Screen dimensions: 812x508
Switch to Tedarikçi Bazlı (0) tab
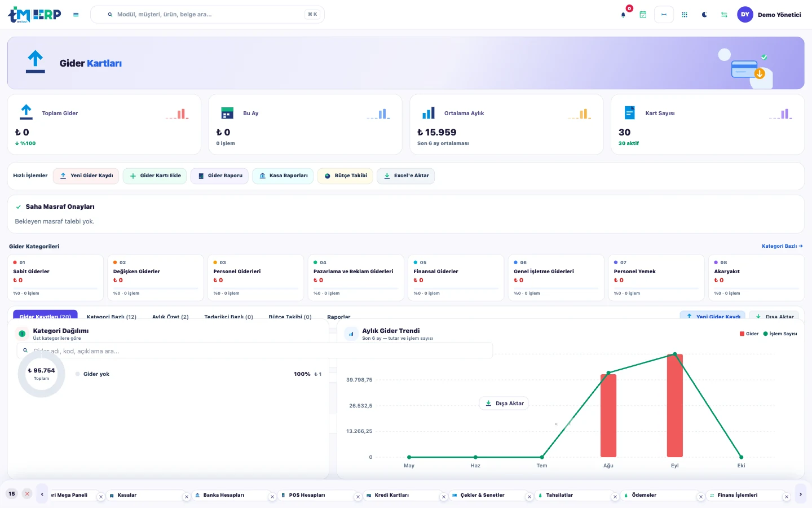[x=228, y=317]
